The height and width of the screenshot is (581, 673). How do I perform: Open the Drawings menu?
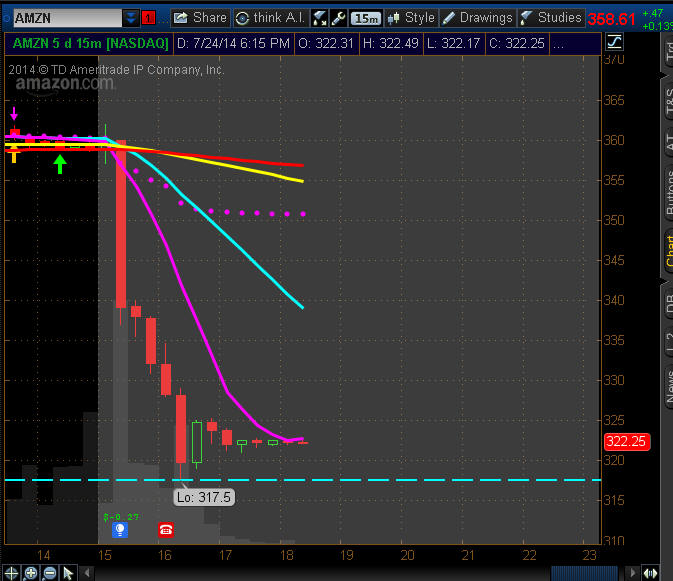(x=478, y=18)
